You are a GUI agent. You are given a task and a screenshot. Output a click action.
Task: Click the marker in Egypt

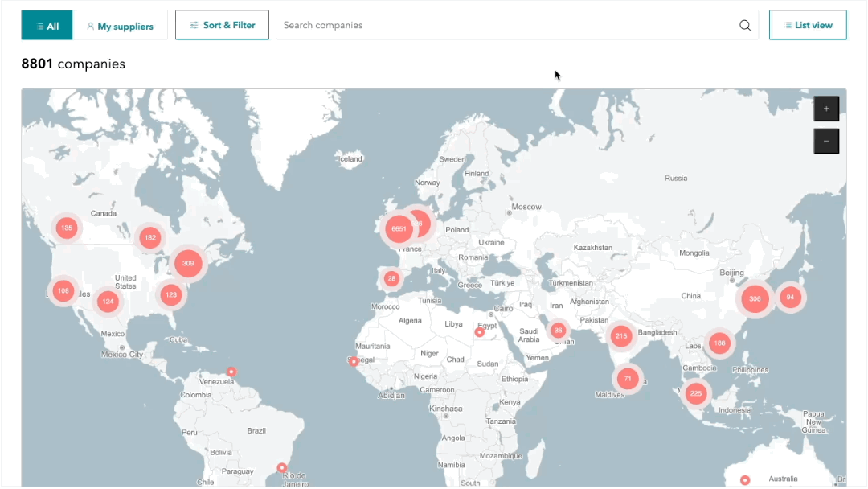479,332
